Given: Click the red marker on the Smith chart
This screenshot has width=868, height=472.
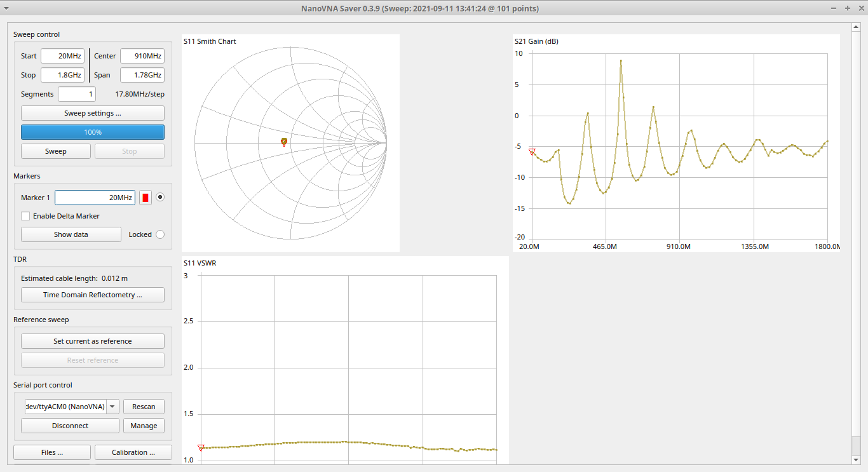Looking at the screenshot, I should click(284, 142).
